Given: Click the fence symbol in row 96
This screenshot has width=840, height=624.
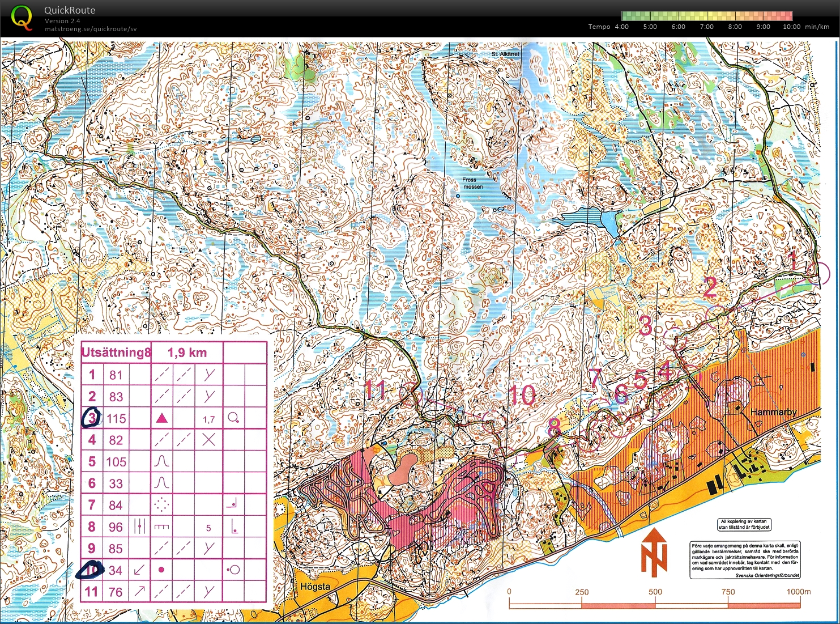Looking at the screenshot, I should [161, 527].
